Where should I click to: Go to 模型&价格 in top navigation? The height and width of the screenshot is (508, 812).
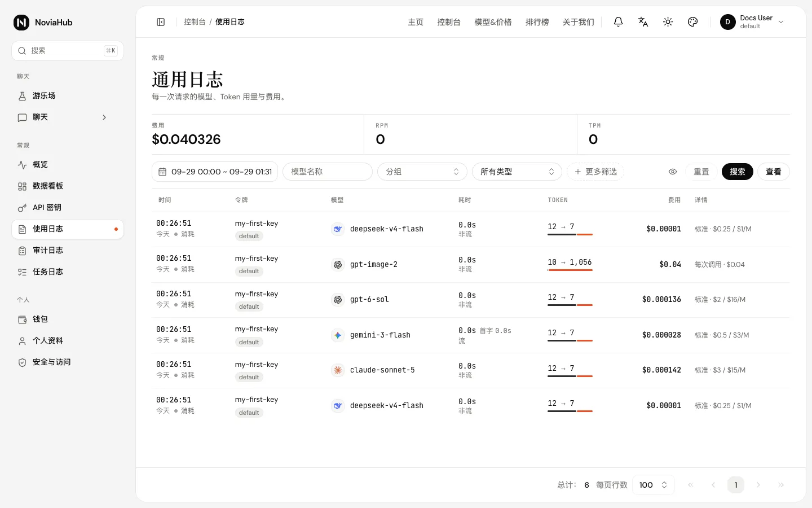(493, 22)
